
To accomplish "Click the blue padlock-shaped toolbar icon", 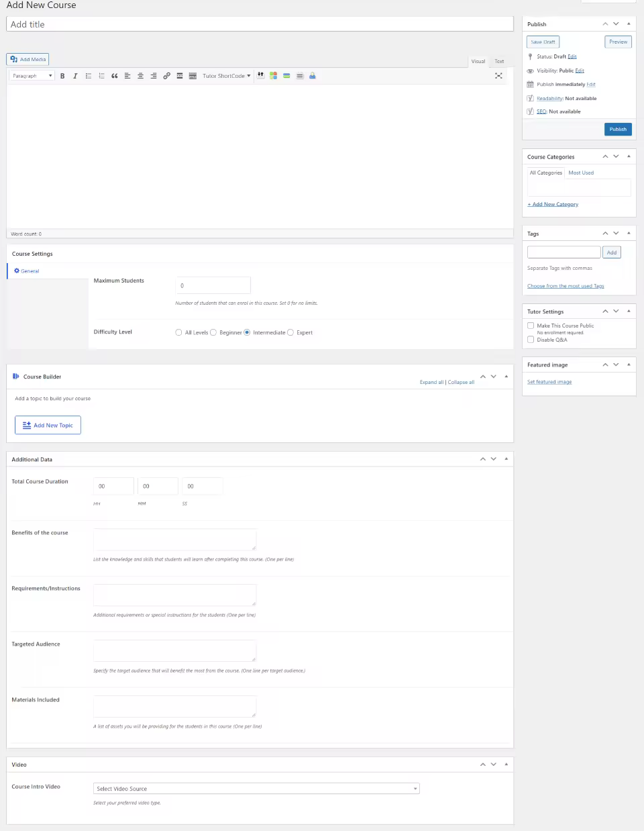I will (313, 76).
